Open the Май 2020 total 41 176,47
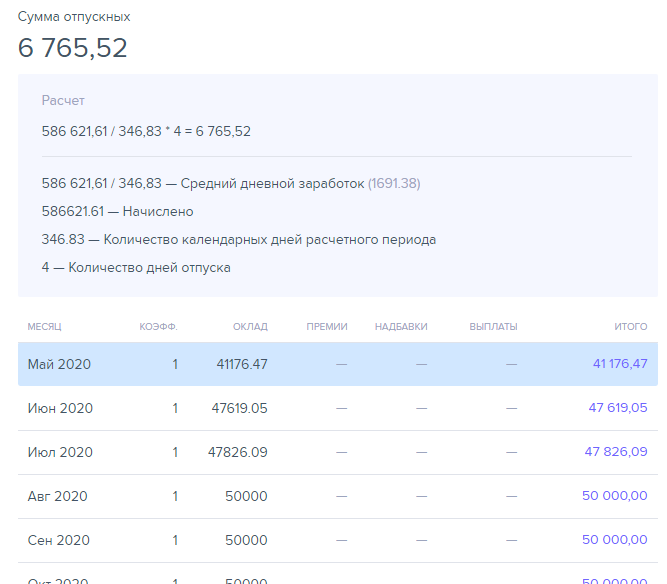 [620, 365]
